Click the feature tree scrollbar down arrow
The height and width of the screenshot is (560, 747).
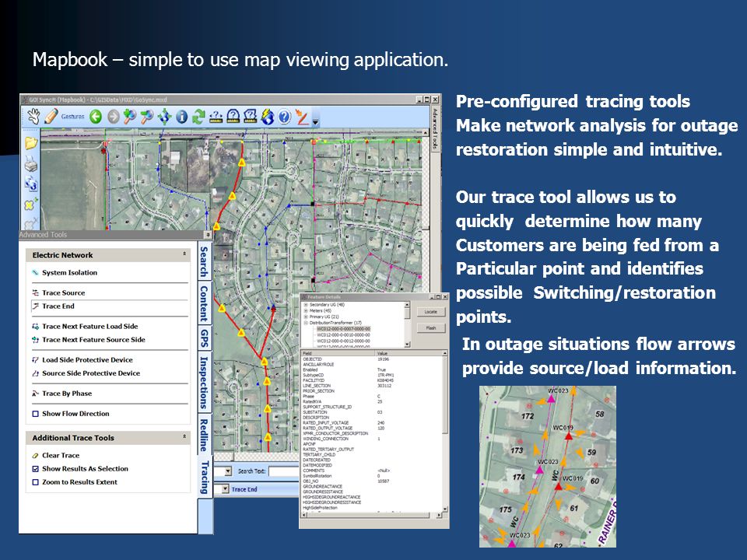[x=407, y=345]
